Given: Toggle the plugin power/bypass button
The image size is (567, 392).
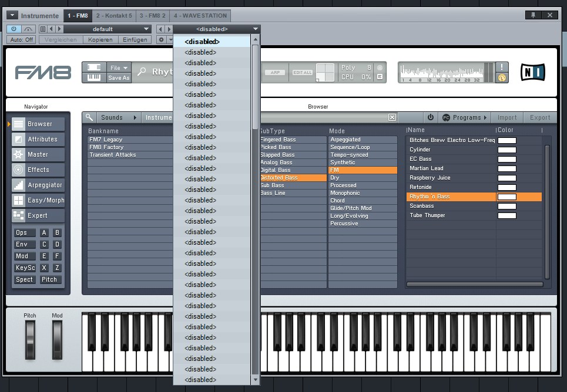Looking at the screenshot, I should [14, 29].
